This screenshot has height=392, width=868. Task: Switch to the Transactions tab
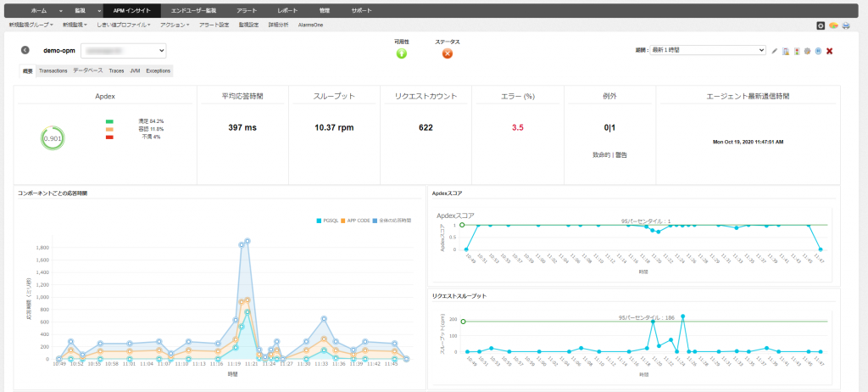coord(53,70)
